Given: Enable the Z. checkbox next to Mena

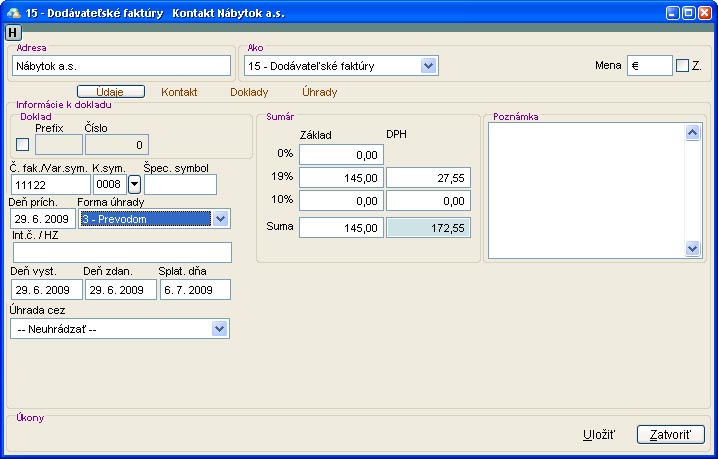Looking at the screenshot, I should (682, 66).
